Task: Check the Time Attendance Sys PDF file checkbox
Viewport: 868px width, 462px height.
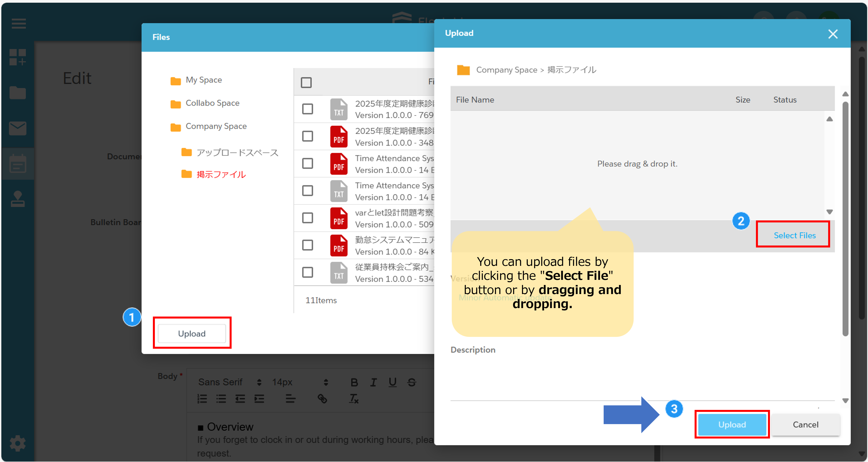Action: (x=308, y=163)
